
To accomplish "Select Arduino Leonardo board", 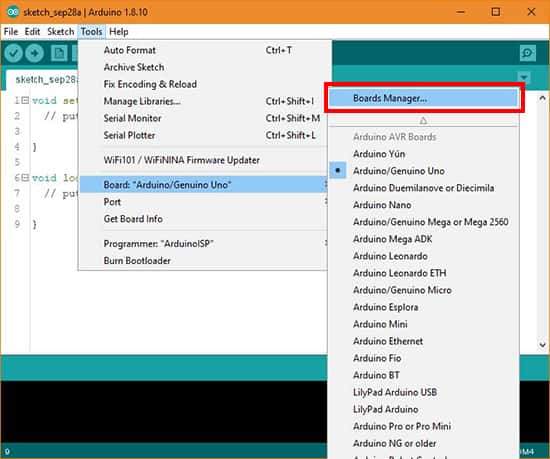I will [423, 256].
